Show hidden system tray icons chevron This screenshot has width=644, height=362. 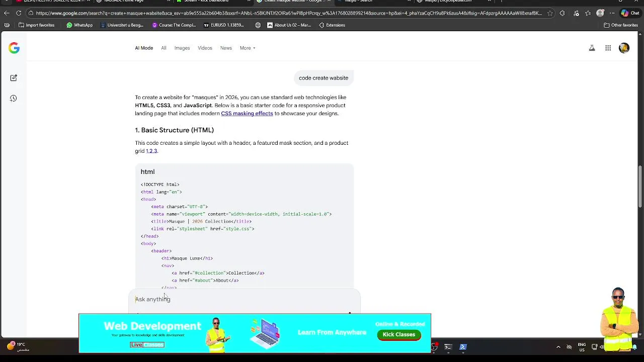point(558,347)
